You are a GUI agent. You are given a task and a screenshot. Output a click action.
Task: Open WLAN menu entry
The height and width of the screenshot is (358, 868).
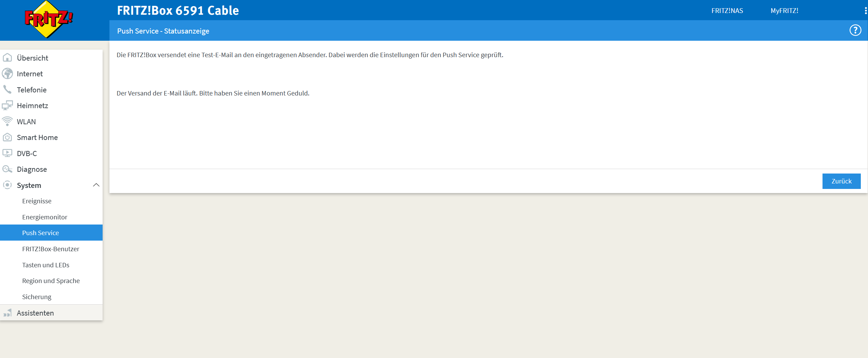click(51, 122)
